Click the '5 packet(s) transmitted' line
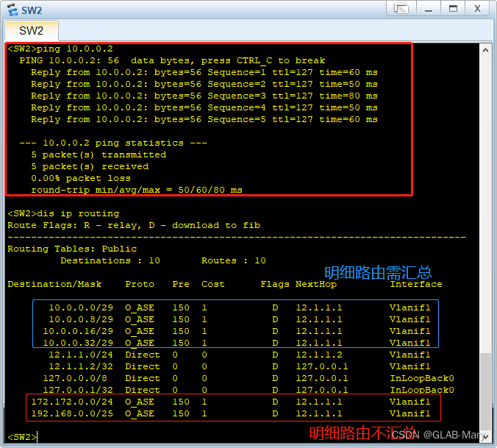497x448 pixels. click(99, 154)
